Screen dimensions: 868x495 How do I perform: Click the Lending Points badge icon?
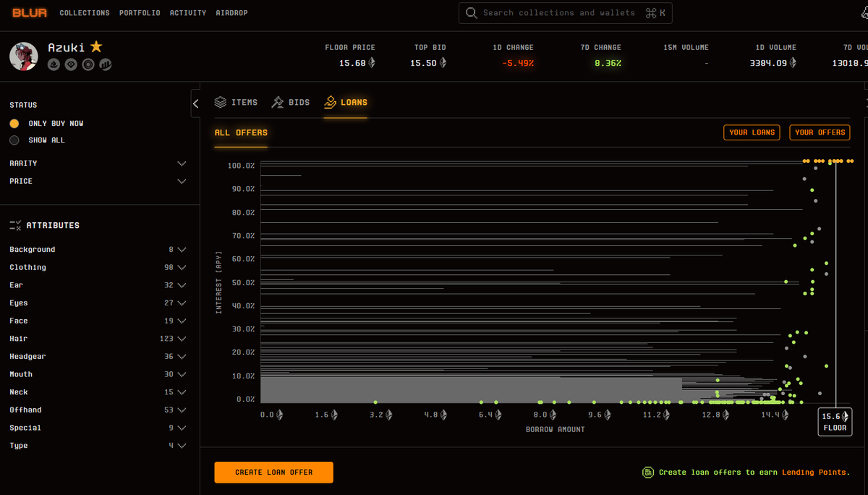(648, 473)
